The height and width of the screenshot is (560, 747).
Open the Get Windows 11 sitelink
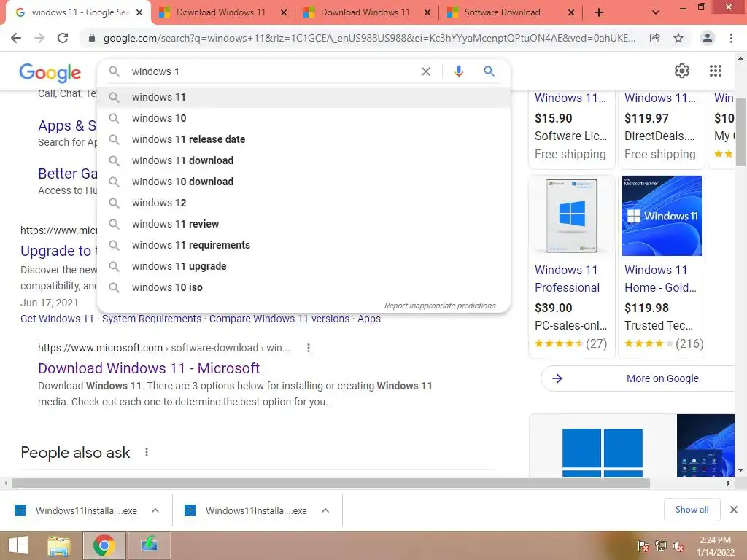[x=57, y=319]
